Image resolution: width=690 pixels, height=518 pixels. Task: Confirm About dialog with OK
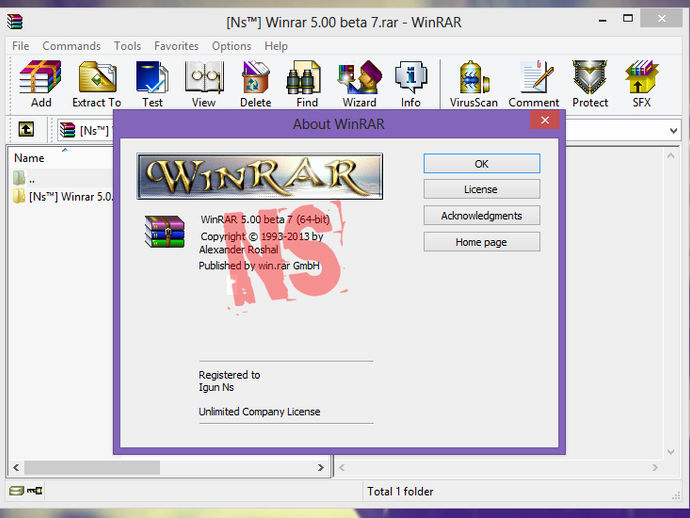click(481, 164)
